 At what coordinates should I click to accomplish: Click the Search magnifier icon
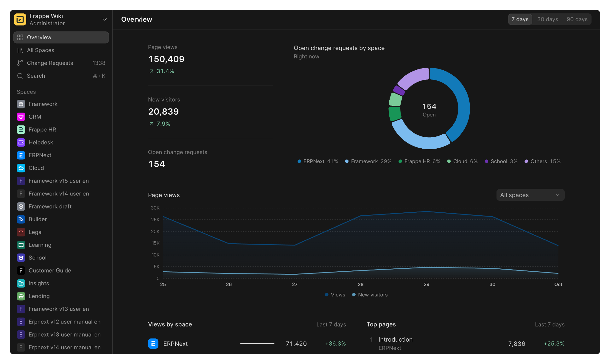(20, 76)
